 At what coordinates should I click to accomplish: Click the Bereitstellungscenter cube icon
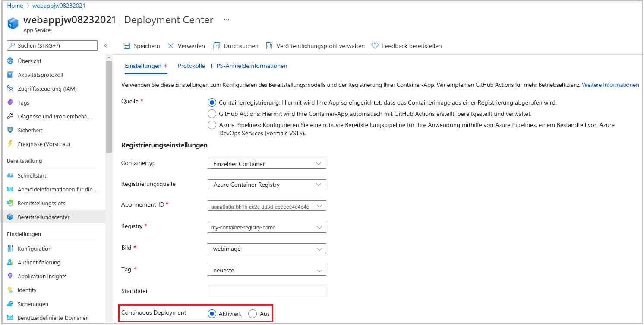click(x=10, y=217)
